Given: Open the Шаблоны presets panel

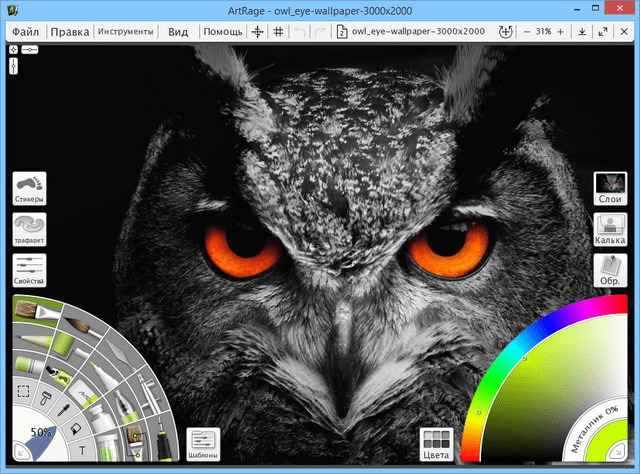Looking at the screenshot, I should click(x=203, y=444).
